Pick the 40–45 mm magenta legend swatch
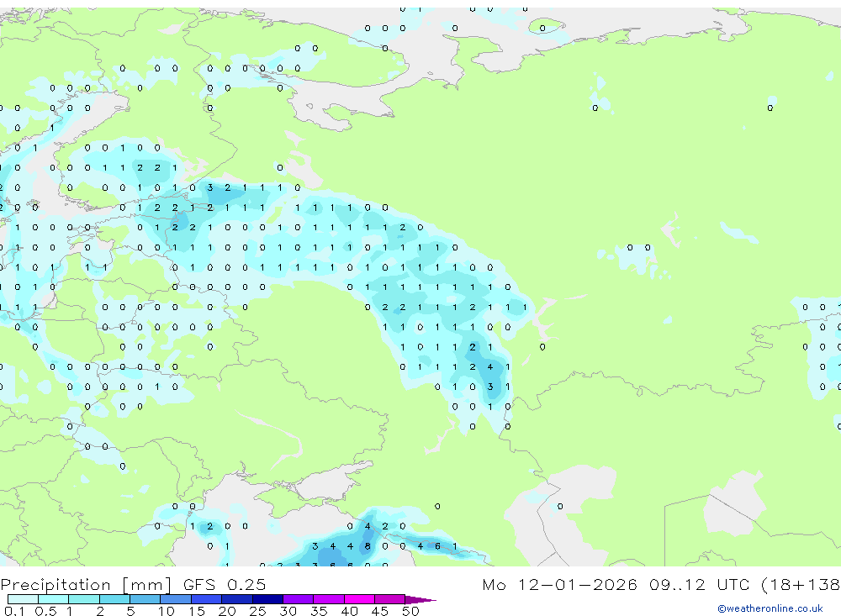 tap(359, 599)
